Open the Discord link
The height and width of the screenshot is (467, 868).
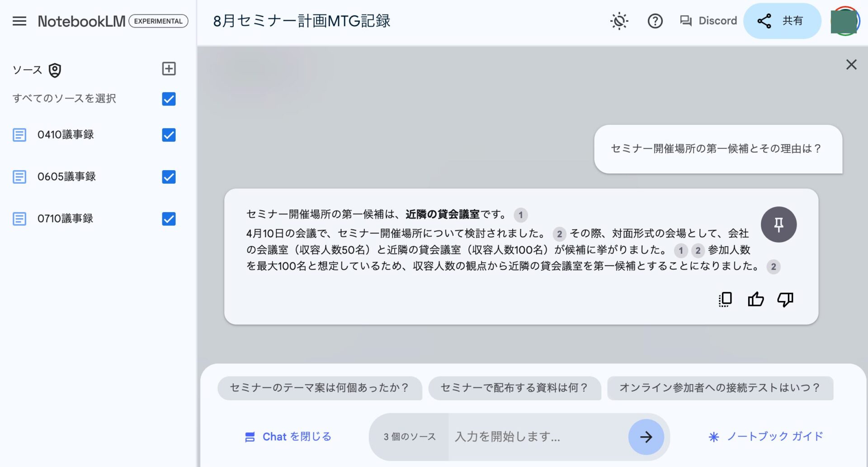(x=708, y=21)
